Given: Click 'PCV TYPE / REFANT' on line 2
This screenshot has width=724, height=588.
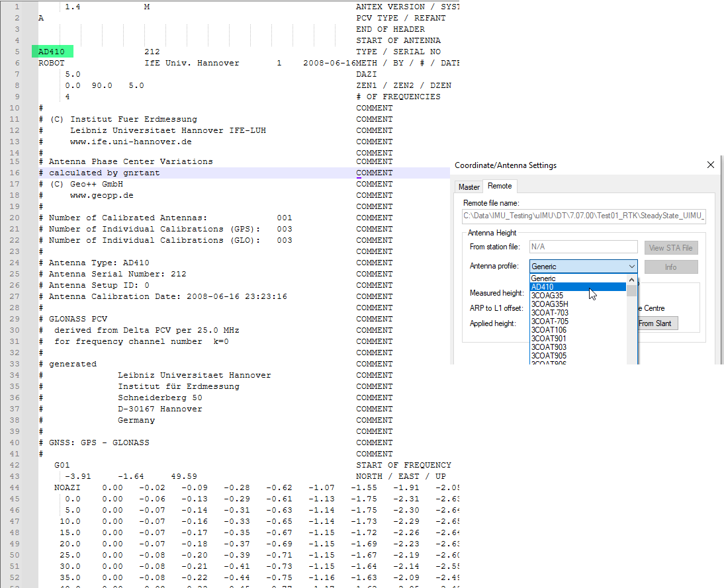Looking at the screenshot, I should coord(401,18).
